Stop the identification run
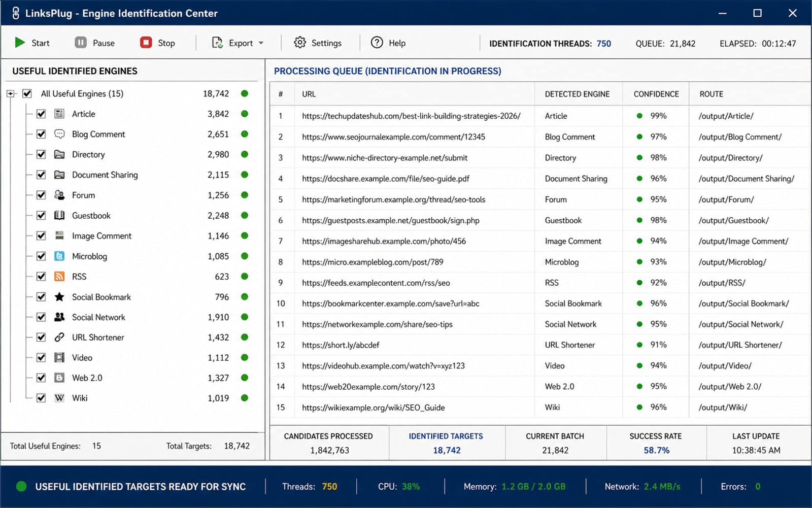The height and width of the screenshot is (508, 812). (158, 43)
